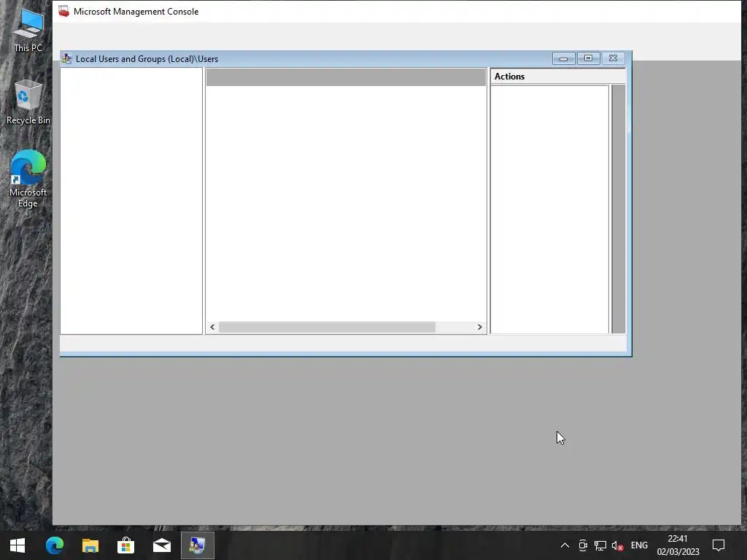This screenshot has width=747, height=560.
Task: Maximize the Local Users and Groups window
Action: (589, 58)
